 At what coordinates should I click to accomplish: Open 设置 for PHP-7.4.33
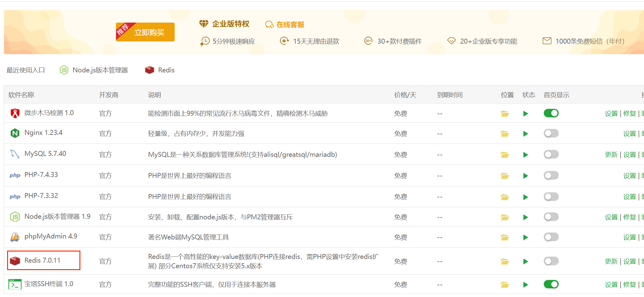click(629, 176)
